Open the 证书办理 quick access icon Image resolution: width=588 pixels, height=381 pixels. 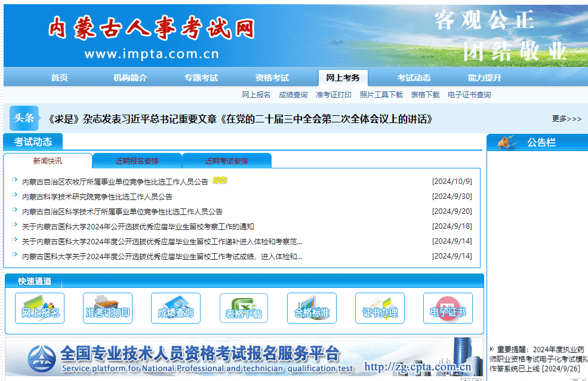click(x=380, y=308)
